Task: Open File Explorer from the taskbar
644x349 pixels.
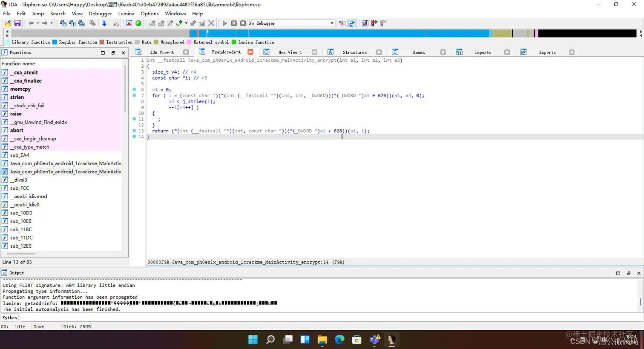Action: coord(322,340)
